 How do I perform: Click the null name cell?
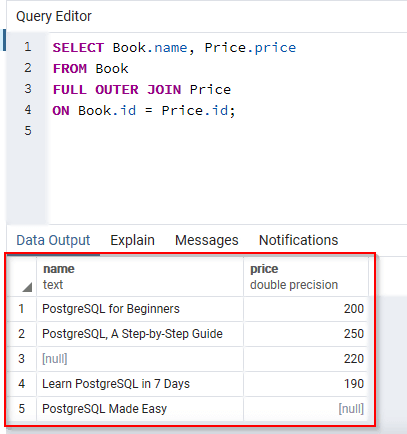pos(140,359)
